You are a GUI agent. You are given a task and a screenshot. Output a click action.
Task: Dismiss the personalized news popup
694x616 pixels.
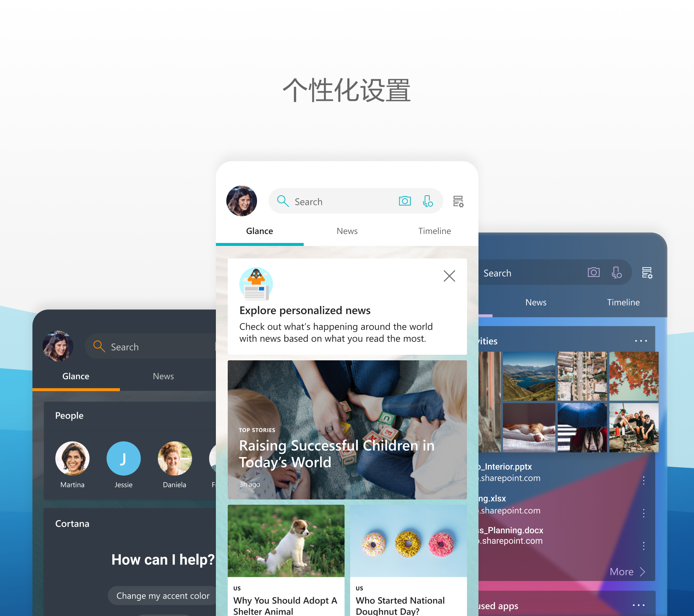click(x=450, y=276)
